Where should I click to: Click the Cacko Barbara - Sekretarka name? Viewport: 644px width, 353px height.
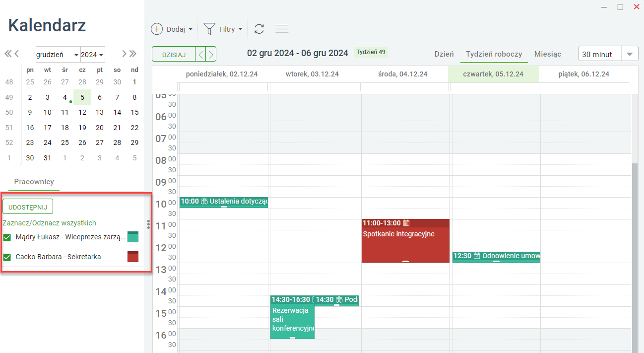(59, 257)
